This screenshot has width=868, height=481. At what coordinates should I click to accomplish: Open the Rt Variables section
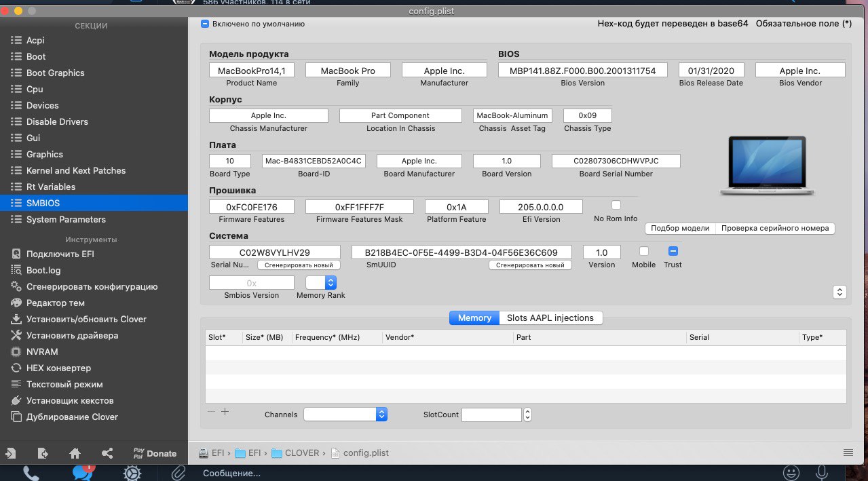tap(94, 187)
